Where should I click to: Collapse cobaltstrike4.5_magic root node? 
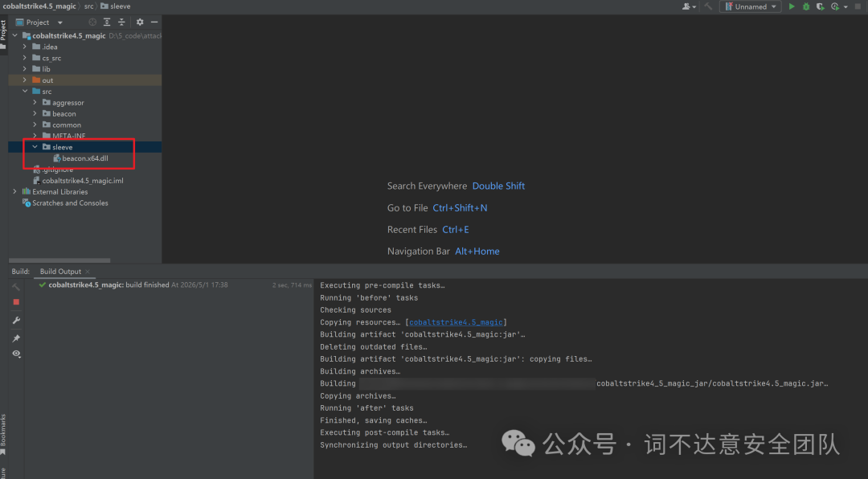[x=15, y=35]
